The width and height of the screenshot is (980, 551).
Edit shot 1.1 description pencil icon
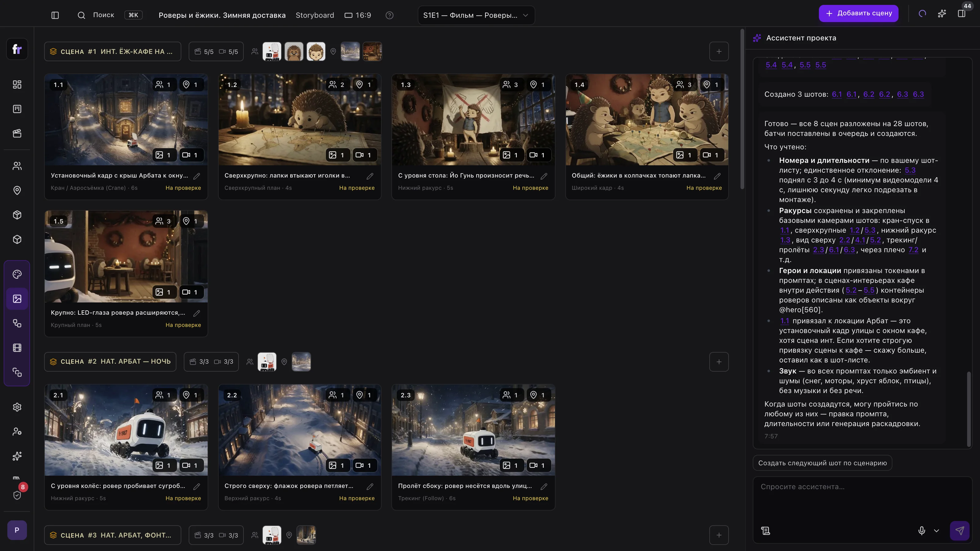[197, 176]
